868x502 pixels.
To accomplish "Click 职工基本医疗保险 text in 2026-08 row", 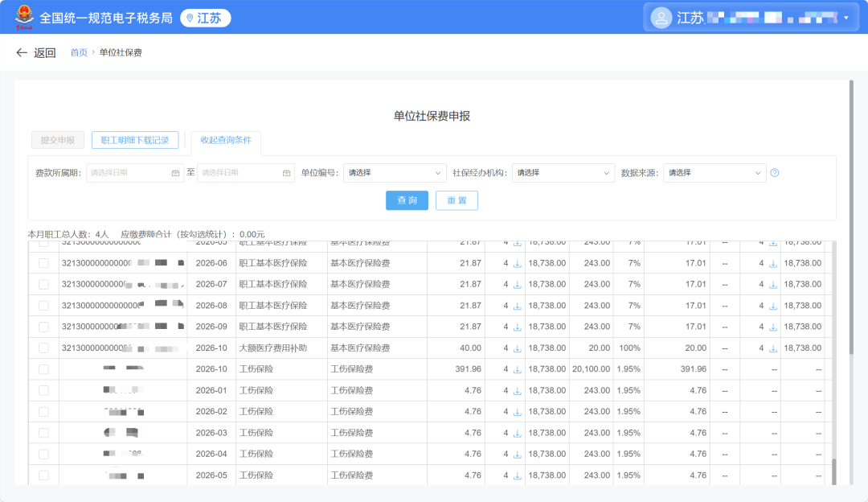I will (x=273, y=305).
